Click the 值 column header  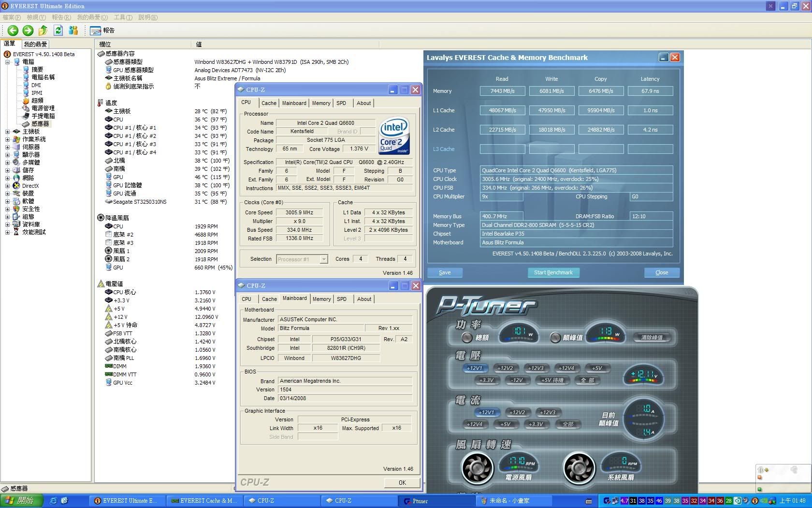tap(199, 44)
